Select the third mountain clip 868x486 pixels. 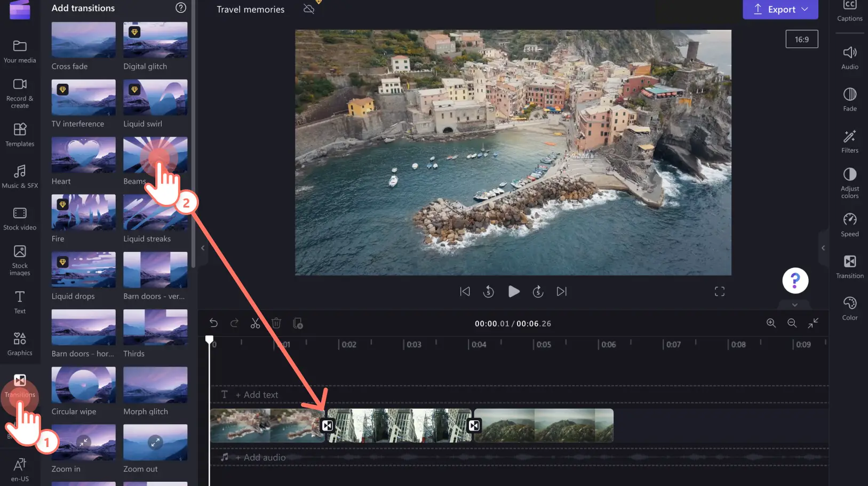tap(544, 425)
